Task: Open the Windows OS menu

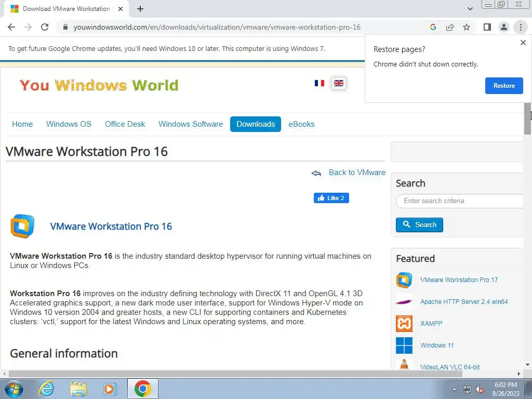Action: [69, 124]
